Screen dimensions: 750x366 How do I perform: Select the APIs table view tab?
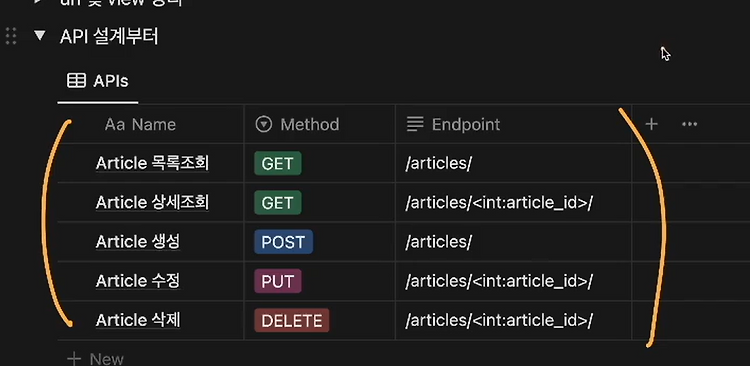tap(98, 81)
